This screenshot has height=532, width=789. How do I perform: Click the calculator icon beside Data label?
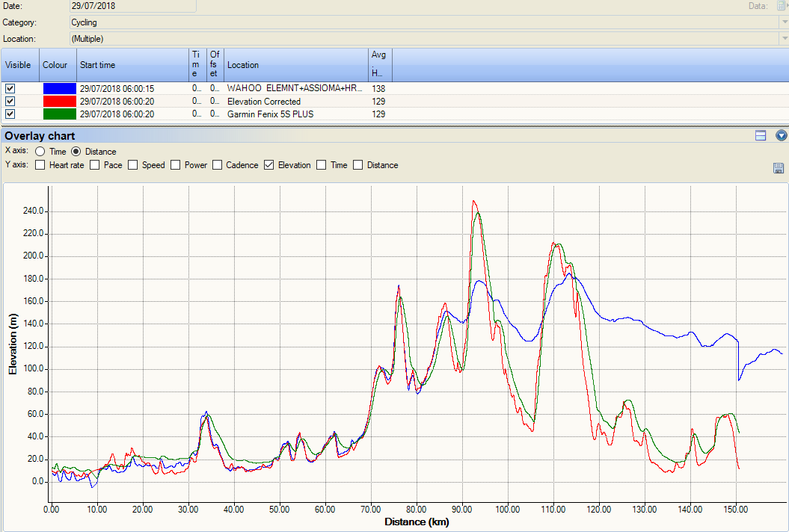tap(782, 6)
